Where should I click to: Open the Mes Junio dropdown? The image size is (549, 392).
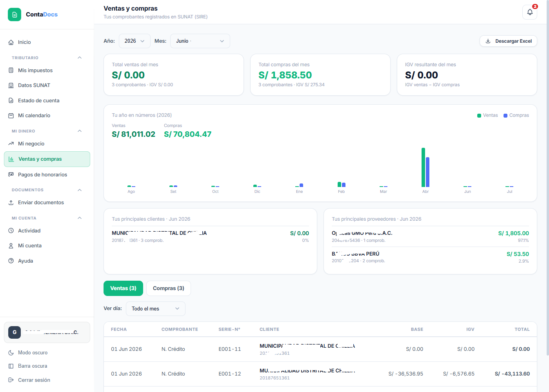coord(200,41)
